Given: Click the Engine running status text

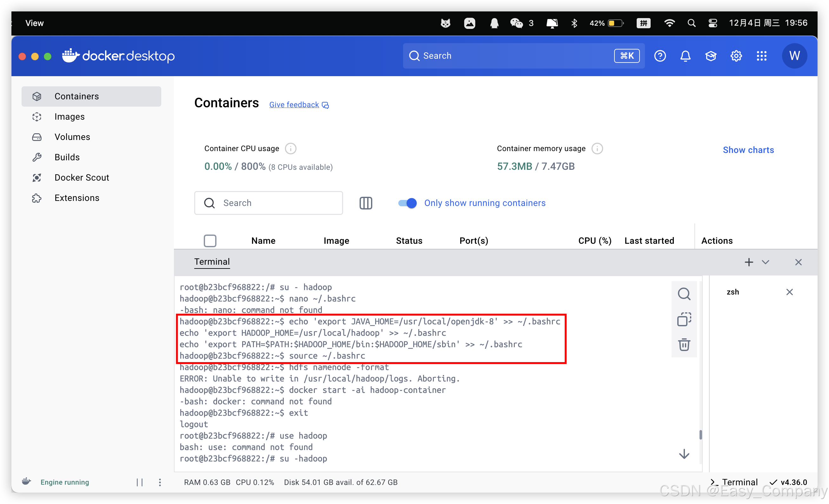Looking at the screenshot, I should [65, 482].
